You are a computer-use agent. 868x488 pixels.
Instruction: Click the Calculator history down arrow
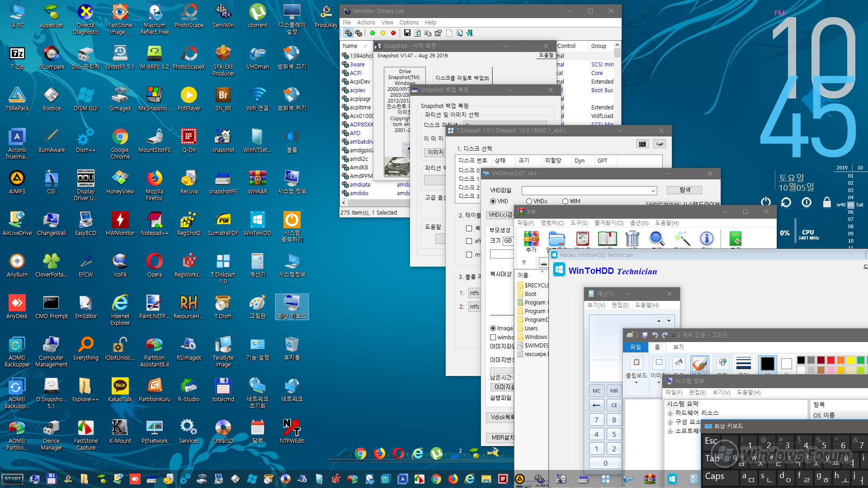tap(669, 321)
